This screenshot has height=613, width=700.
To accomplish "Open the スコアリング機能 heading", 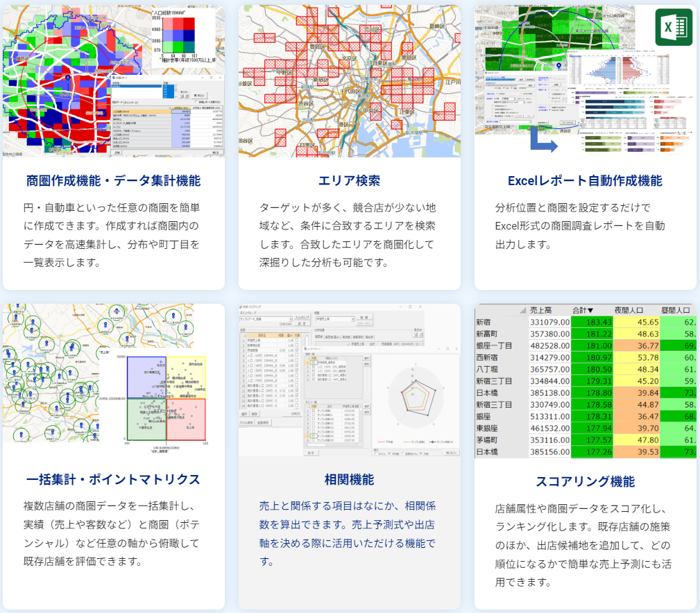I will 585,481.
